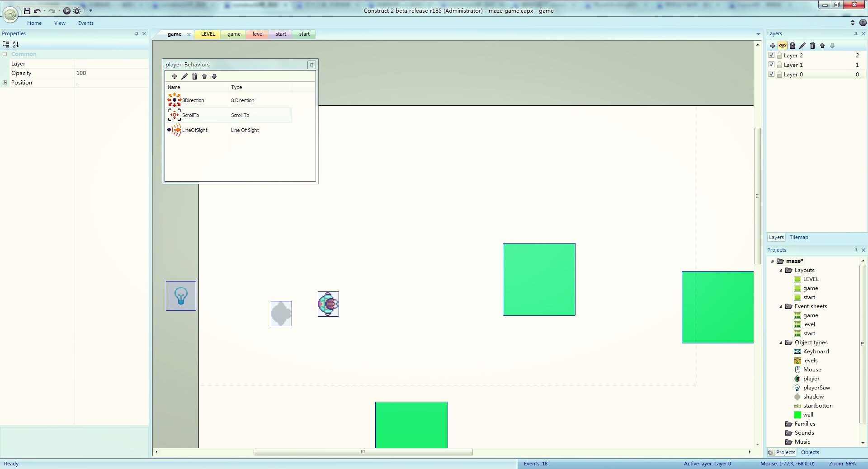Viewport: 868px width, 469px height.
Task: Collapse the Layouts folder
Action: (x=781, y=270)
